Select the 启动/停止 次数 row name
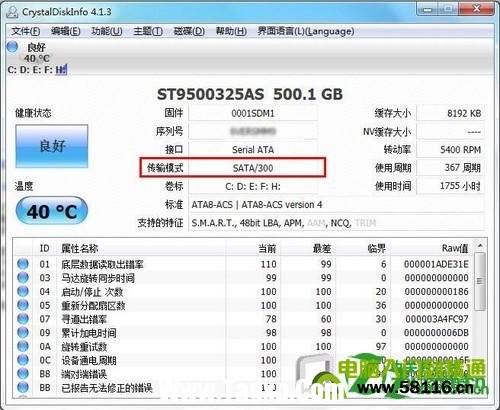This screenshot has width=500, height=410. [92, 292]
